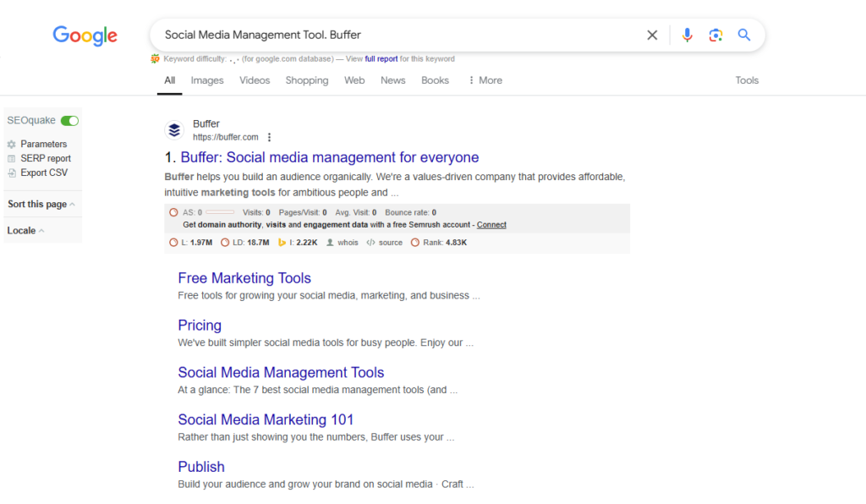Click the Avg. Visit: 0 value
Screen dimensions: 866x504
(x=356, y=212)
